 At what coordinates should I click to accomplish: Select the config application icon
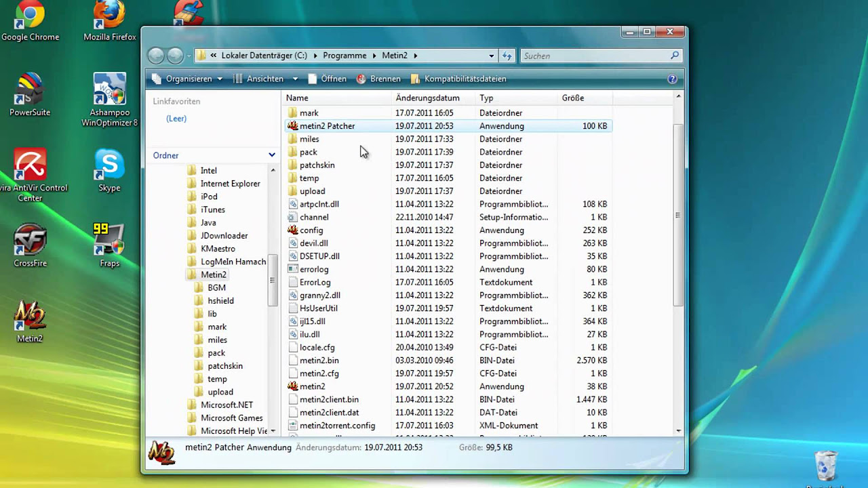pyautogui.click(x=292, y=230)
